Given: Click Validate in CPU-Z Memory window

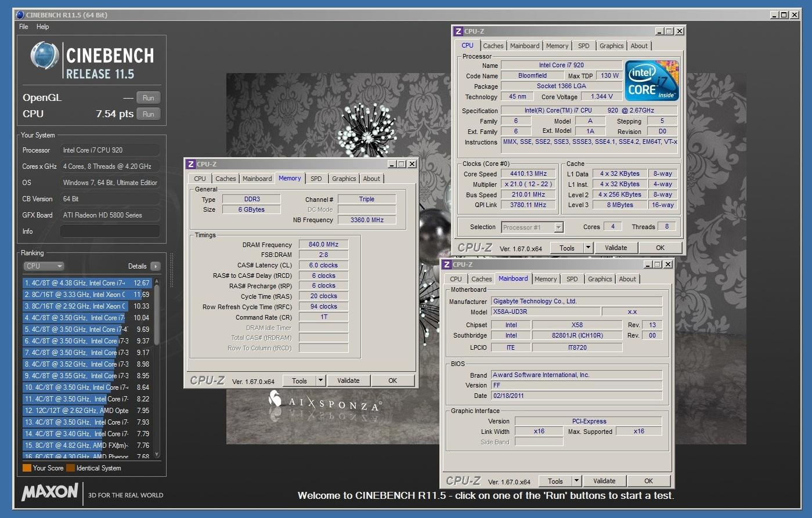Looking at the screenshot, I should [348, 381].
